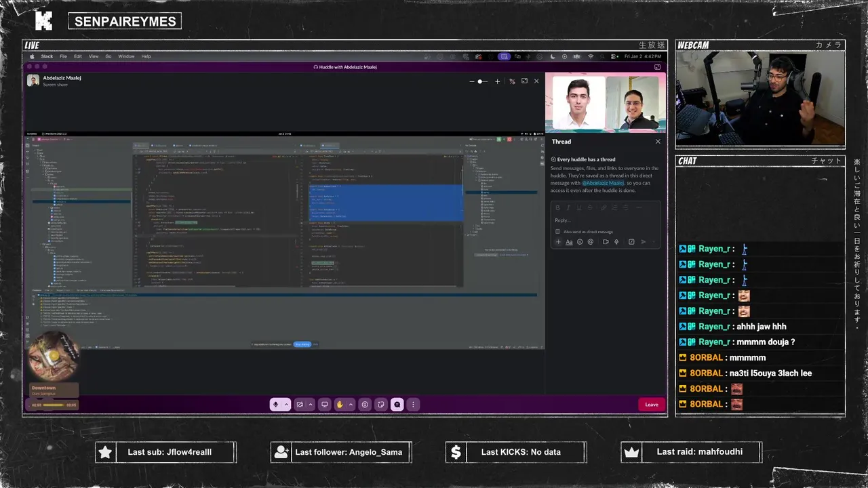Record an audio clip in reply

click(x=616, y=242)
